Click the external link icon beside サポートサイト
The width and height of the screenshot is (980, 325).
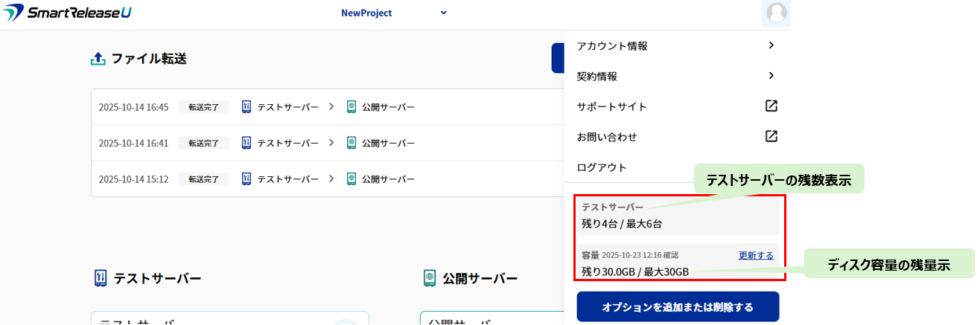click(771, 106)
